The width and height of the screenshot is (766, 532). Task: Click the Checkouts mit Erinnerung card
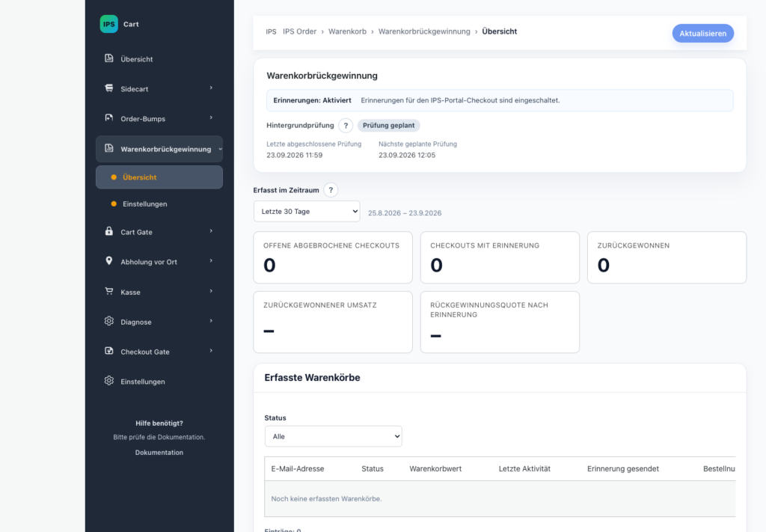click(500, 257)
